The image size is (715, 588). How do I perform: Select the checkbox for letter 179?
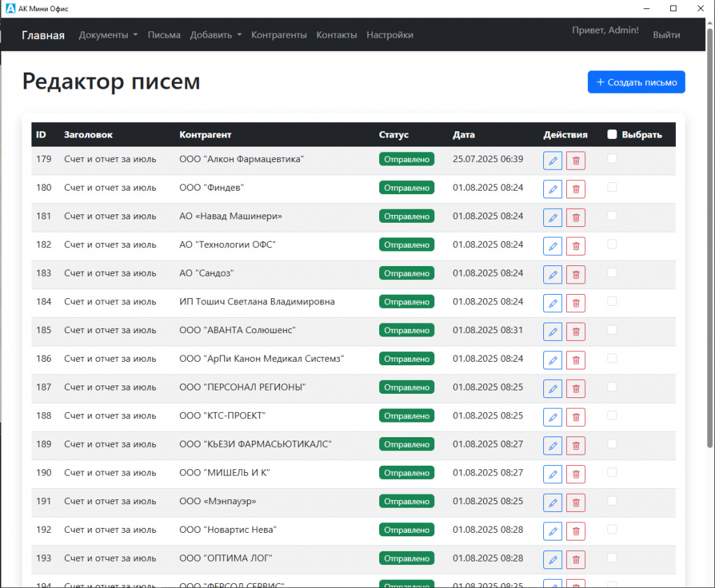612,159
